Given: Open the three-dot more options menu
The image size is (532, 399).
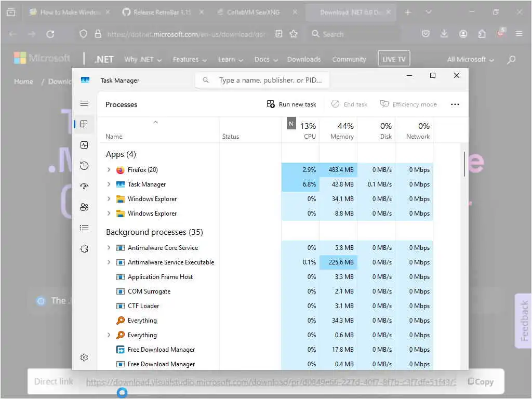Looking at the screenshot, I should tap(455, 104).
